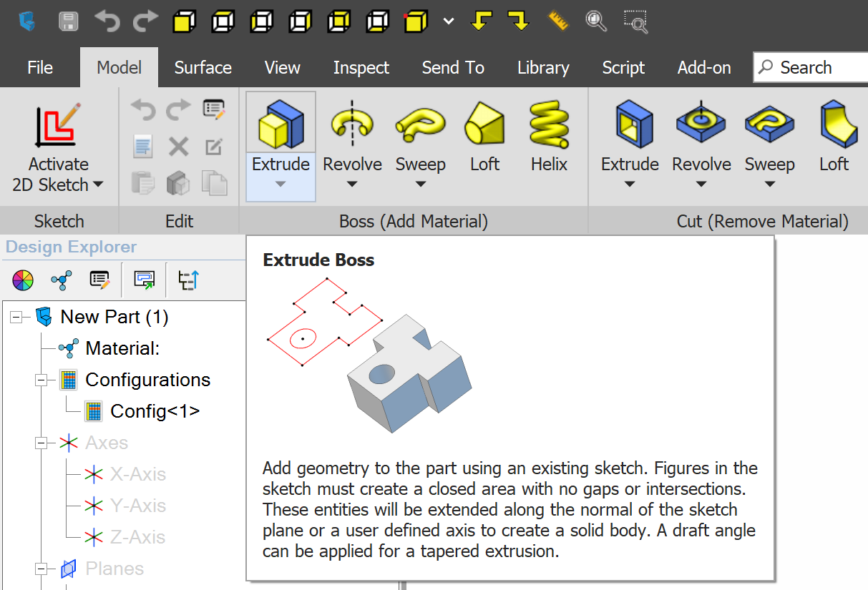Viewport: 868px width, 590px height.
Task: Switch to the Script tab
Action: point(623,68)
